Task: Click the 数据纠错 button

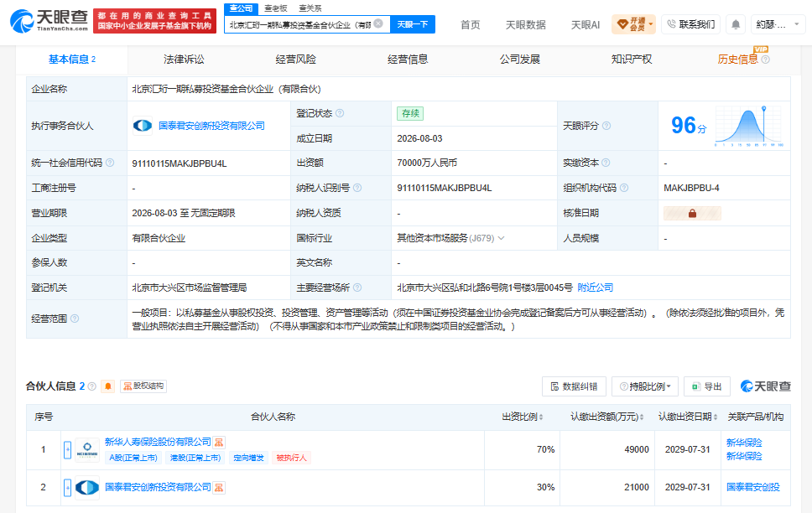Action: 574,386
